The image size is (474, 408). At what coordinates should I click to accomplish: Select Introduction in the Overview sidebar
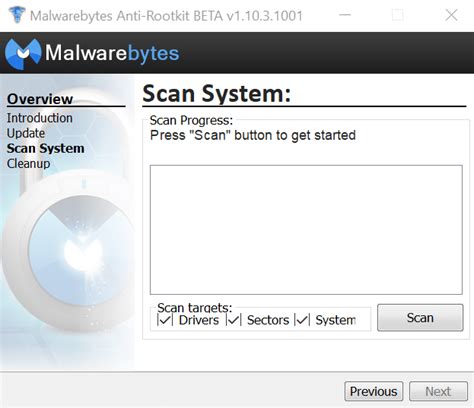point(40,118)
